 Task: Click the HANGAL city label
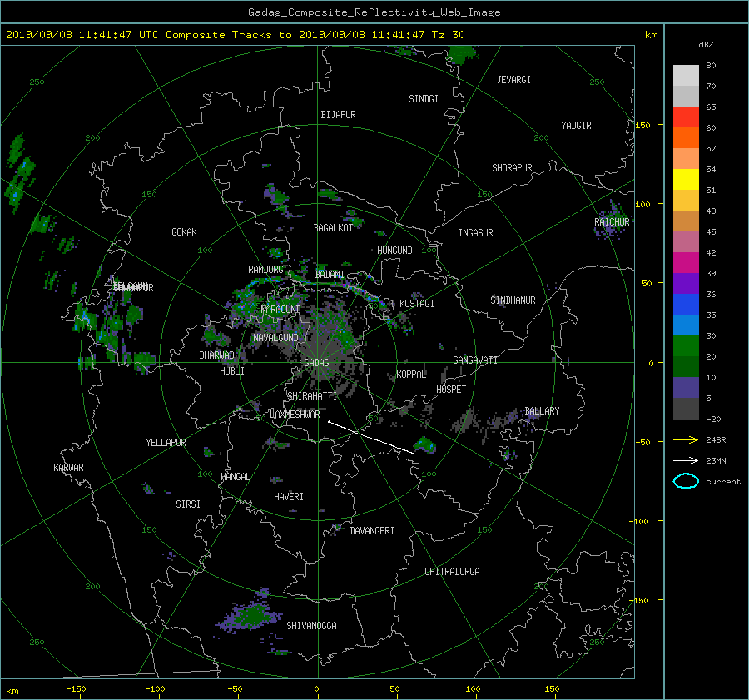[x=236, y=477]
